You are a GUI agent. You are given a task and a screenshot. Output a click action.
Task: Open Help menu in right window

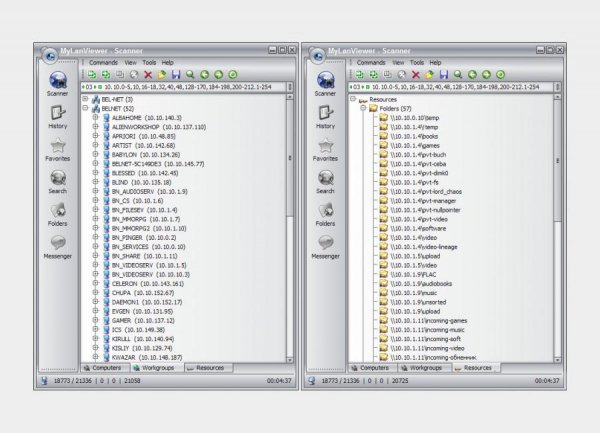pos(435,62)
